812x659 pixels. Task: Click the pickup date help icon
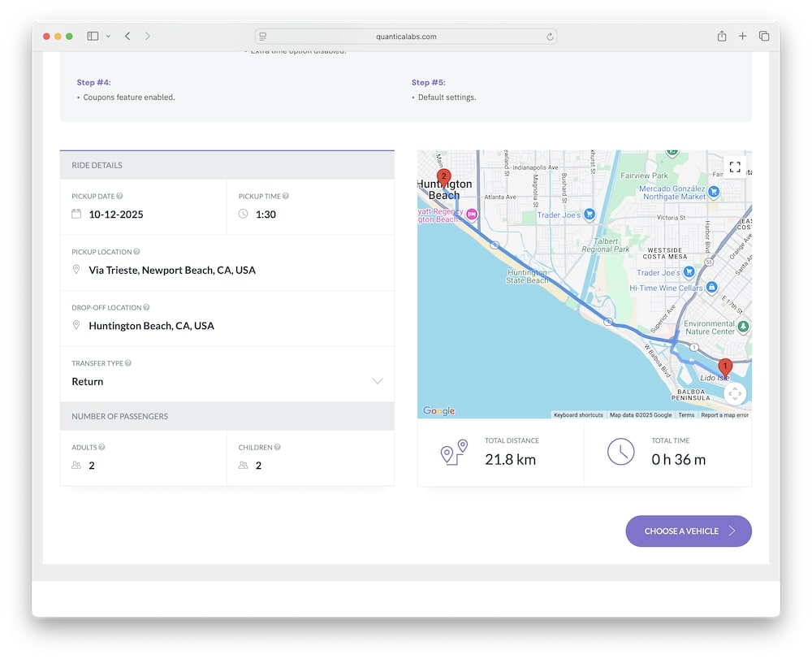tap(119, 196)
